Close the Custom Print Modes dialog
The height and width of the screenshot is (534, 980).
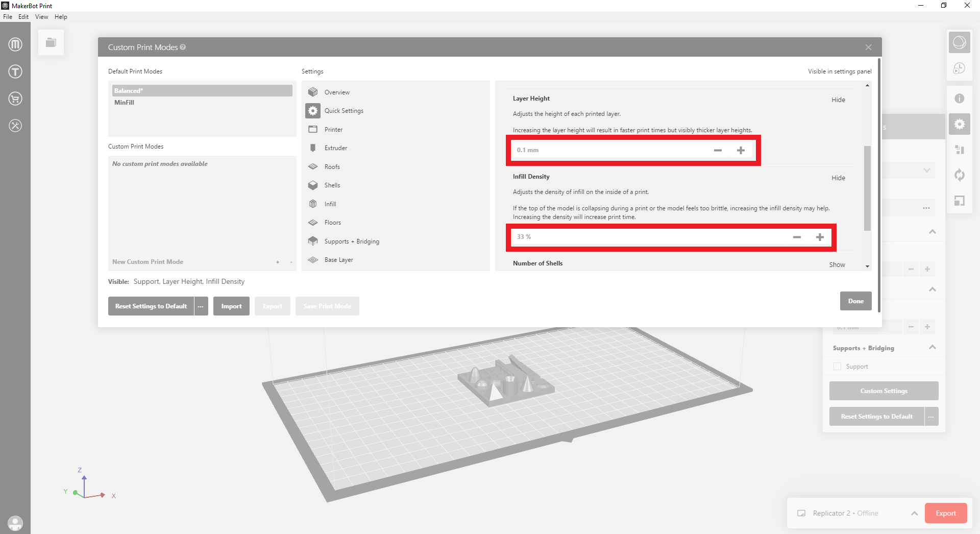[x=868, y=47]
